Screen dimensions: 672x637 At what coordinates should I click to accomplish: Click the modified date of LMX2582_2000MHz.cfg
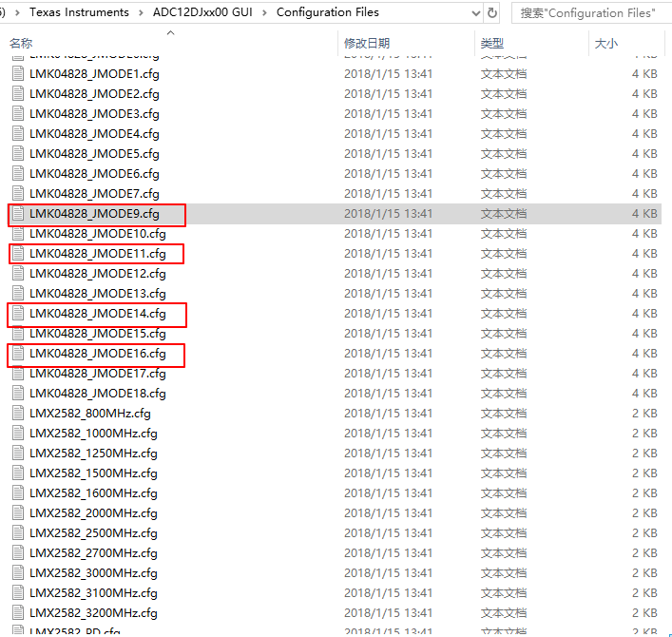click(x=389, y=513)
